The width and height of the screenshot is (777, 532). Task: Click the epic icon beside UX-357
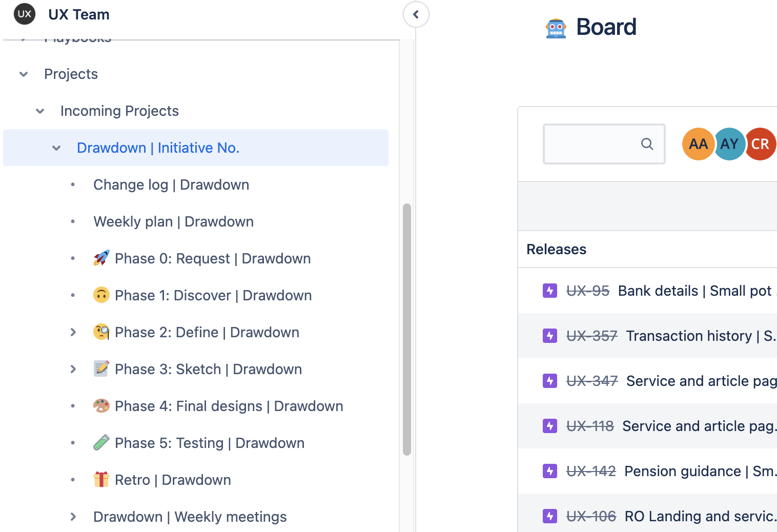549,336
